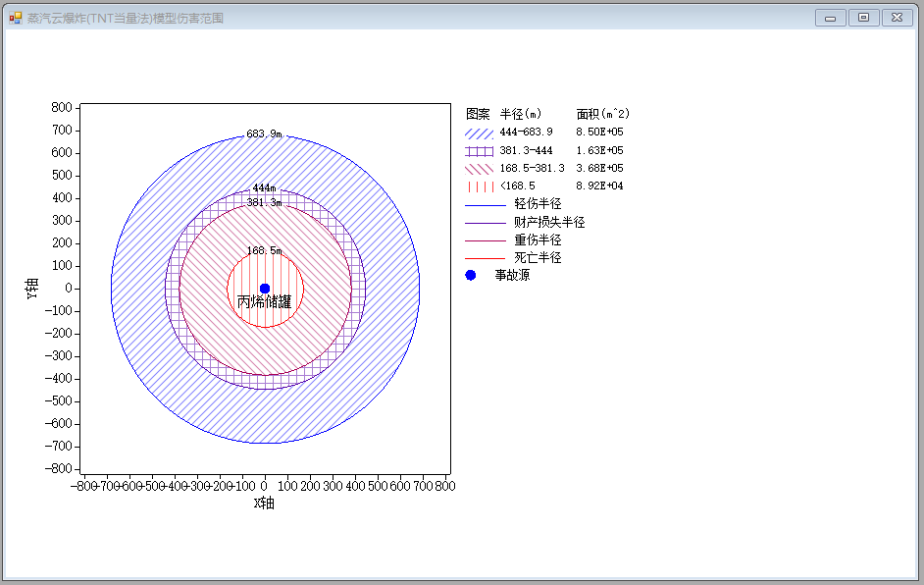Click the 444-683.9 radius range text
The height and width of the screenshot is (585, 924).
coord(526,133)
